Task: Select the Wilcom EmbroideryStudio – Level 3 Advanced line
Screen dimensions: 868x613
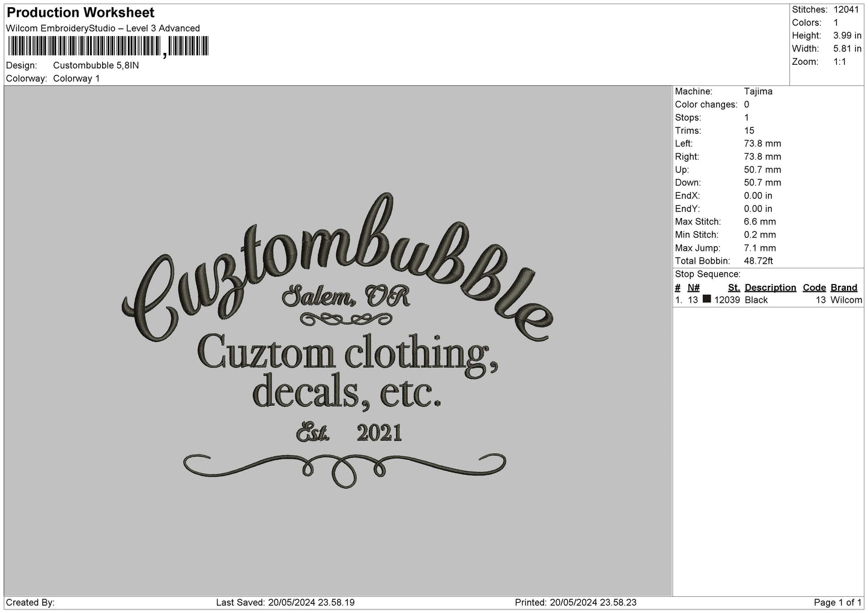Action: point(103,28)
